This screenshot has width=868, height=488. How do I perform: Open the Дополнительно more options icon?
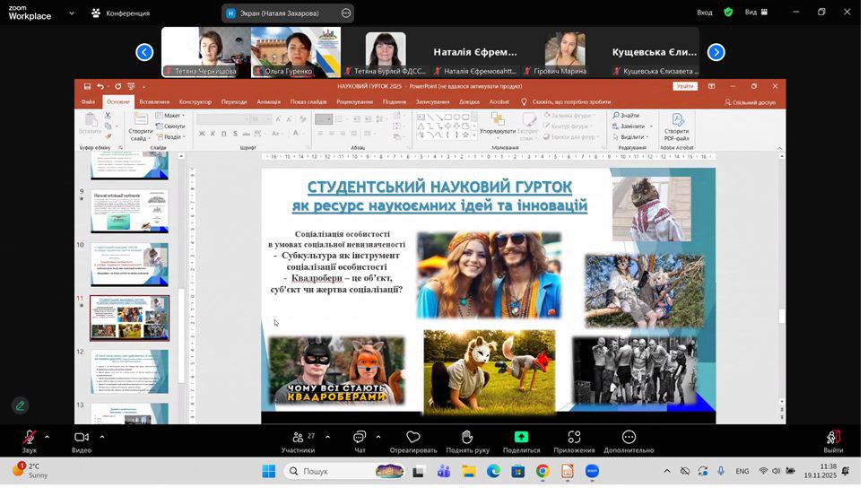(x=629, y=438)
